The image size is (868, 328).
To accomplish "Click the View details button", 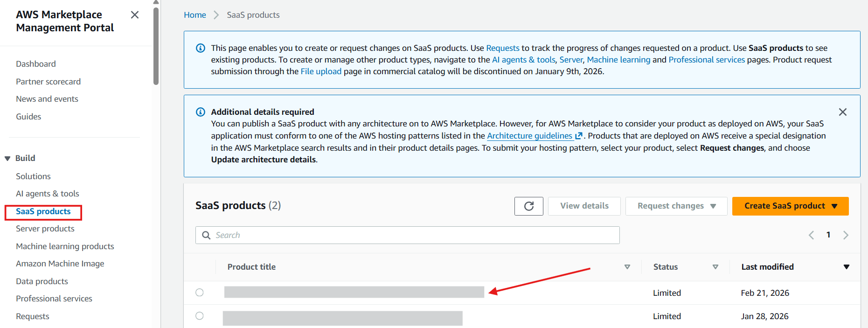I will [x=584, y=206].
